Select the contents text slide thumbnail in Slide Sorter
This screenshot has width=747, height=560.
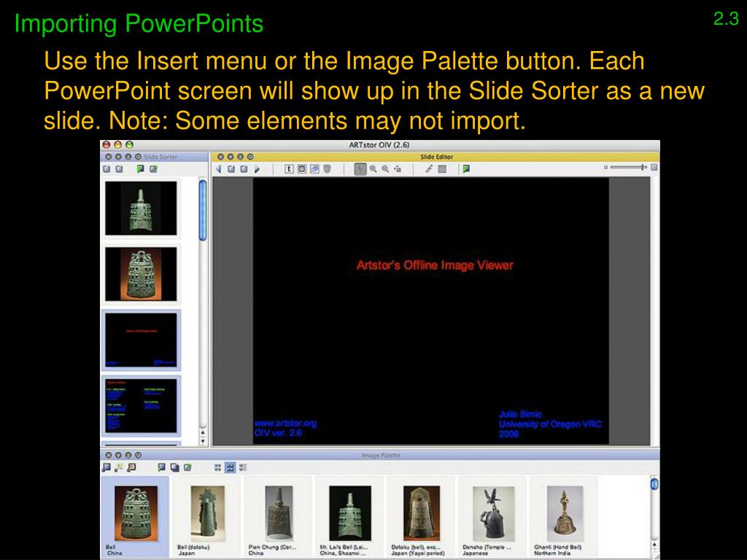click(141, 405)
